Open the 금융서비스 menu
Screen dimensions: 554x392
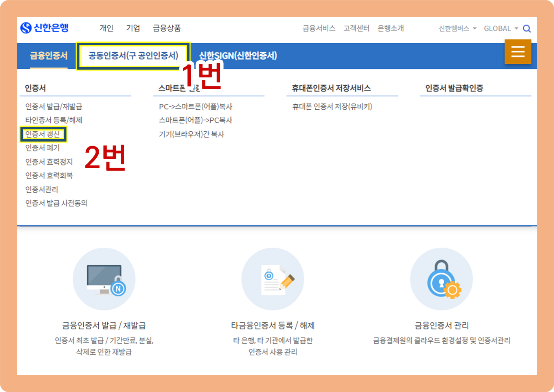[x=319, y=28]
